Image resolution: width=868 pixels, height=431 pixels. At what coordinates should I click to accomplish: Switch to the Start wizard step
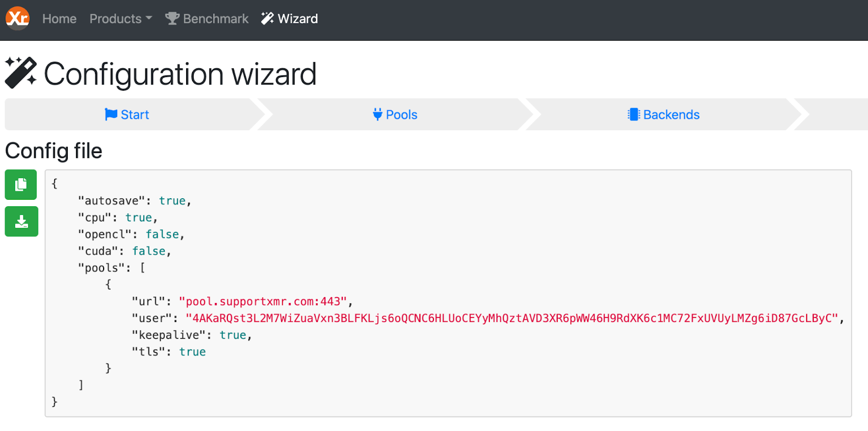[x=127, y=115]
